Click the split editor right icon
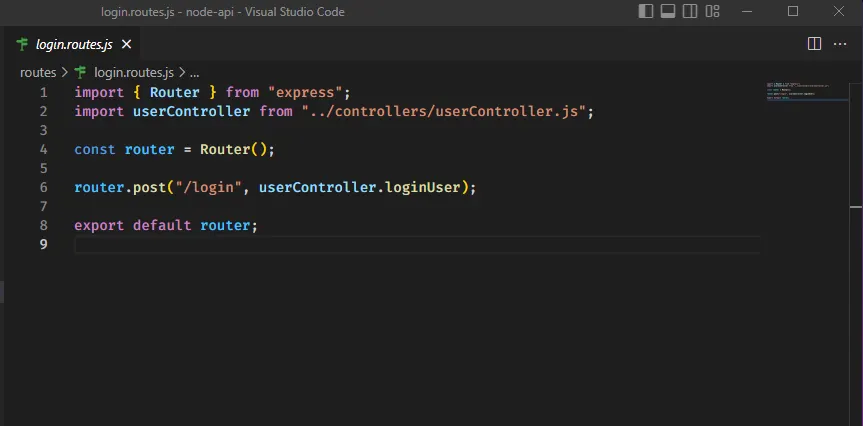863x426 pixels. tap(814, 44)
